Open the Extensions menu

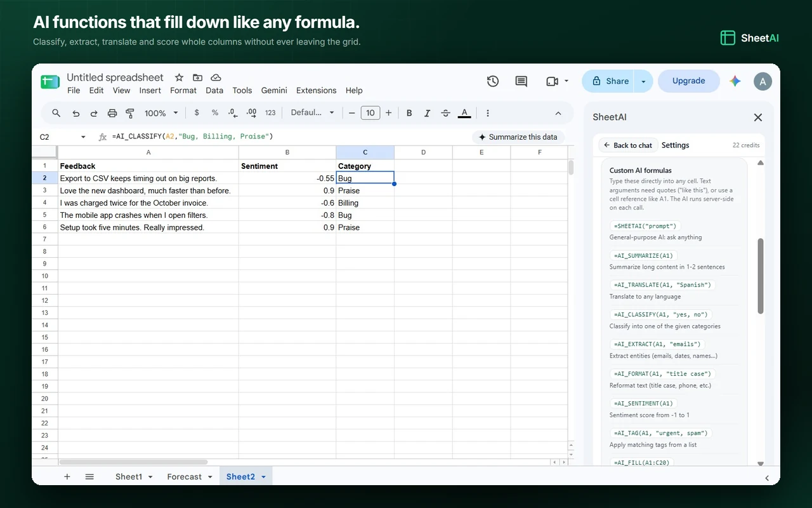pyautogui.click(x=316, y=90)
